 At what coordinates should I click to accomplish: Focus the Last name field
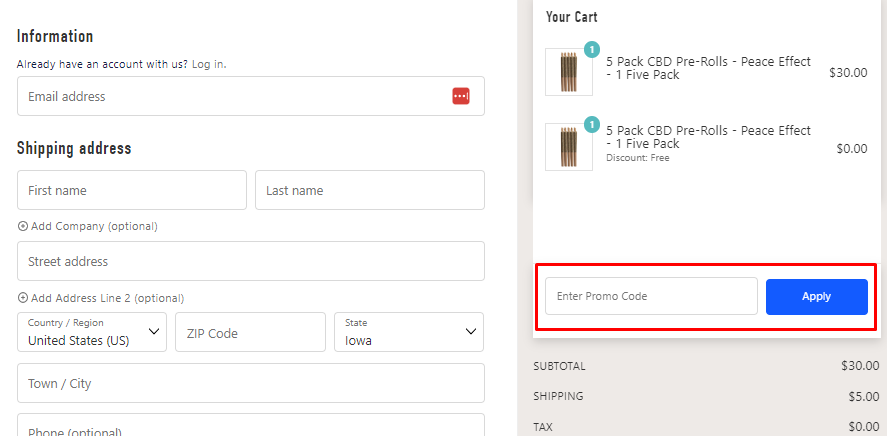370,190
